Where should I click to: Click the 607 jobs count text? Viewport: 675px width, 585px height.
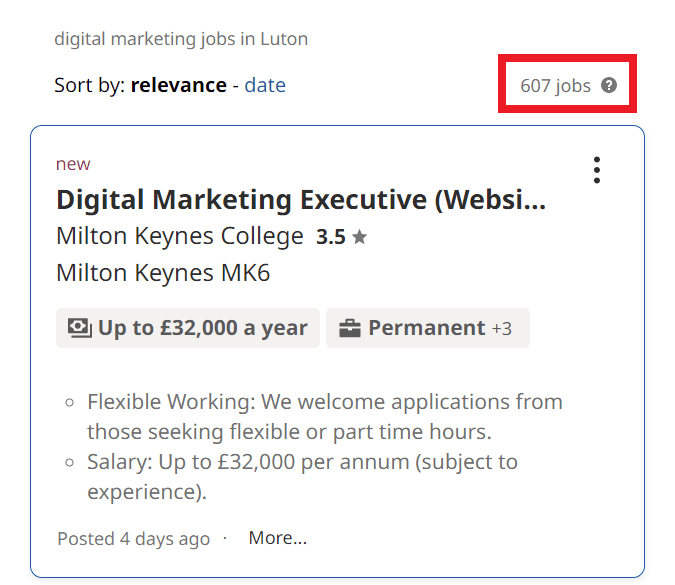(x=555, y=86)
